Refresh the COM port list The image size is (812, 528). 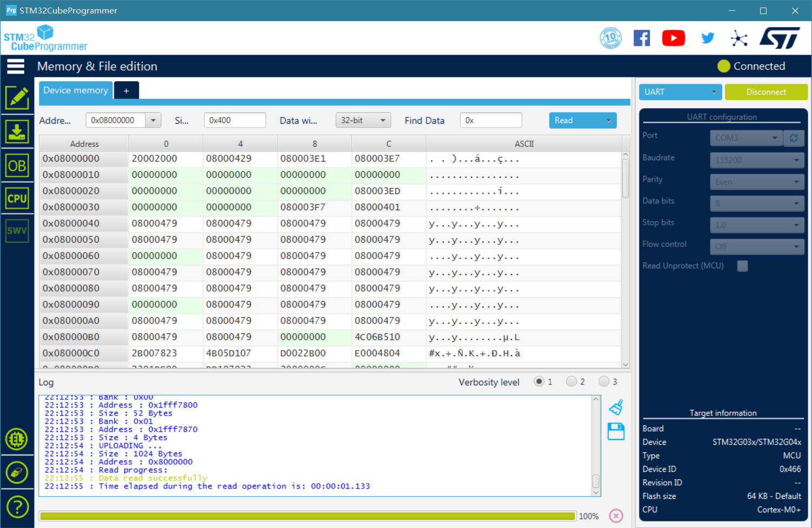pos(794,138)
